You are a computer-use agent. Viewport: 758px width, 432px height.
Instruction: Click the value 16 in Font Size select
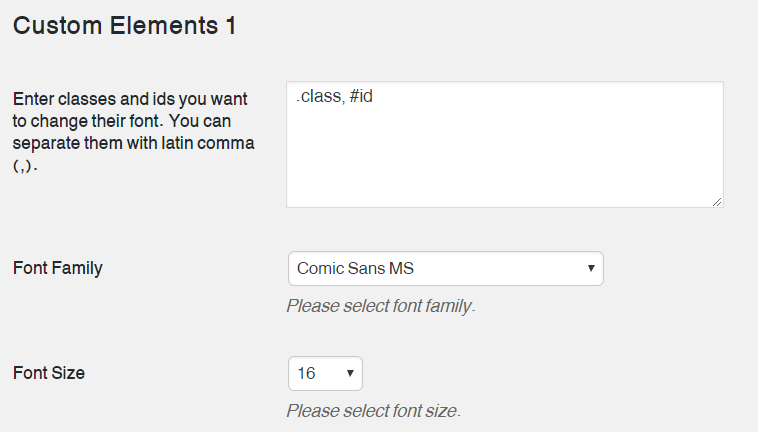(x=307, y=373)
